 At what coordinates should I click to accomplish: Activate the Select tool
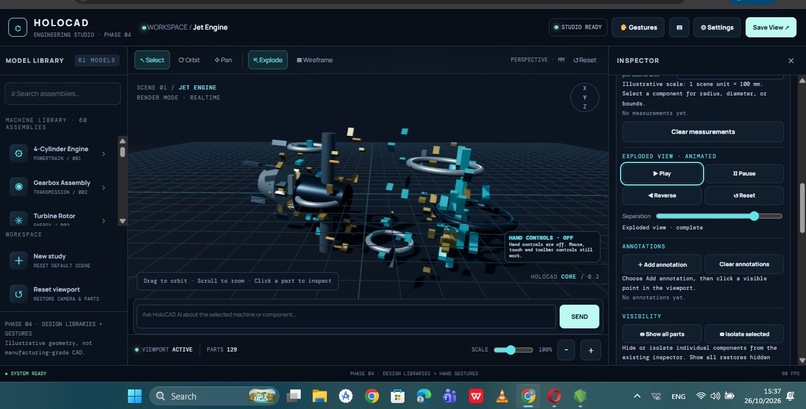pos(152,60)
